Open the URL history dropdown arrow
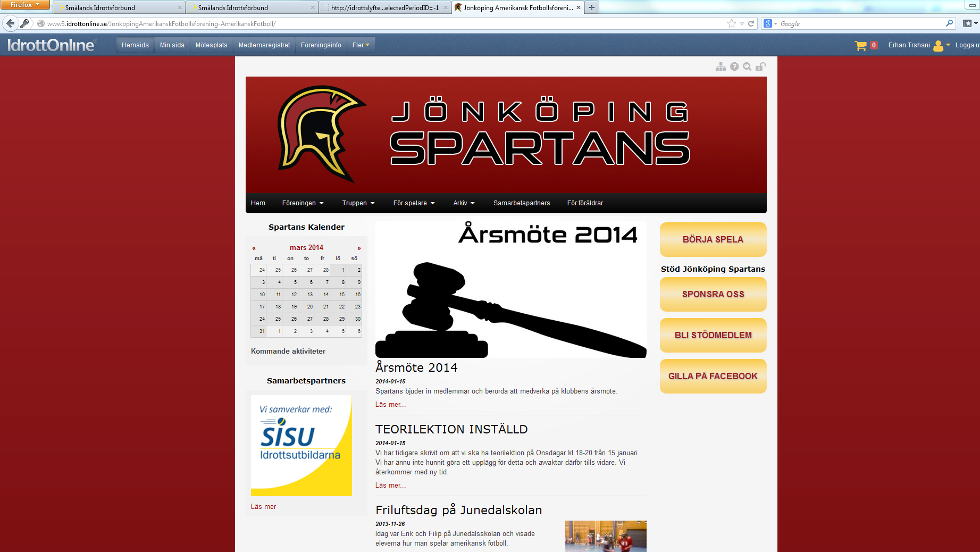Image resolution: width=980 pixels, height=552 pixels. coord(742,23)
